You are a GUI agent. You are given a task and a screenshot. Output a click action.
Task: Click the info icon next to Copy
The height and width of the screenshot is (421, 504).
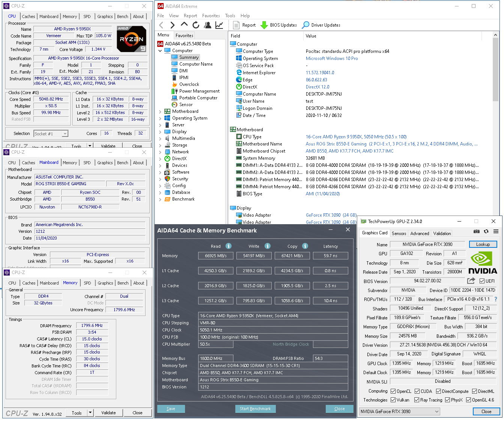(x=305, y=246)
